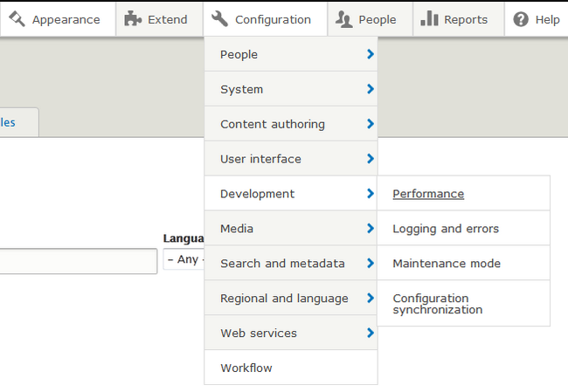
Task: Expand the Development submenu arrow
Action: (371, 194)
